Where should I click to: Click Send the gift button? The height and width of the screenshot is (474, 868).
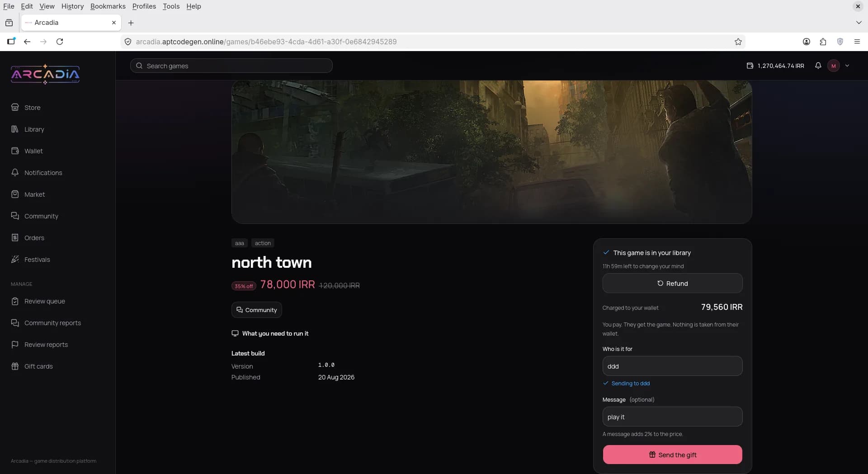click(x=672, y=455)
